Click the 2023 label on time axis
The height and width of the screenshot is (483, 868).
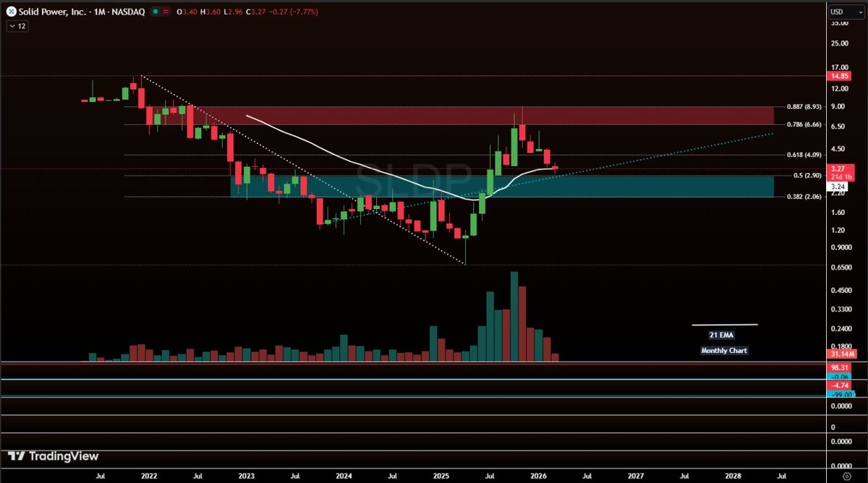(246, 477)
